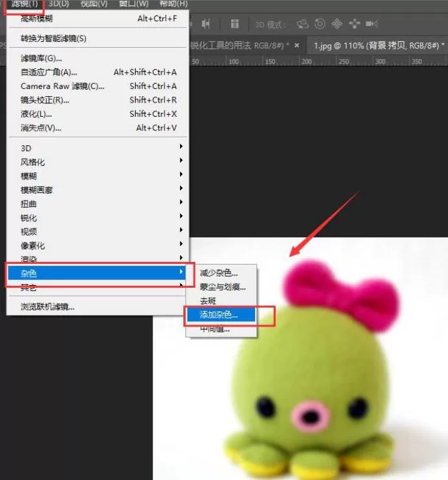Click the distribute horizontal spacing icon
This screenshot has width=448, height=480.
(x=205, y=24)
